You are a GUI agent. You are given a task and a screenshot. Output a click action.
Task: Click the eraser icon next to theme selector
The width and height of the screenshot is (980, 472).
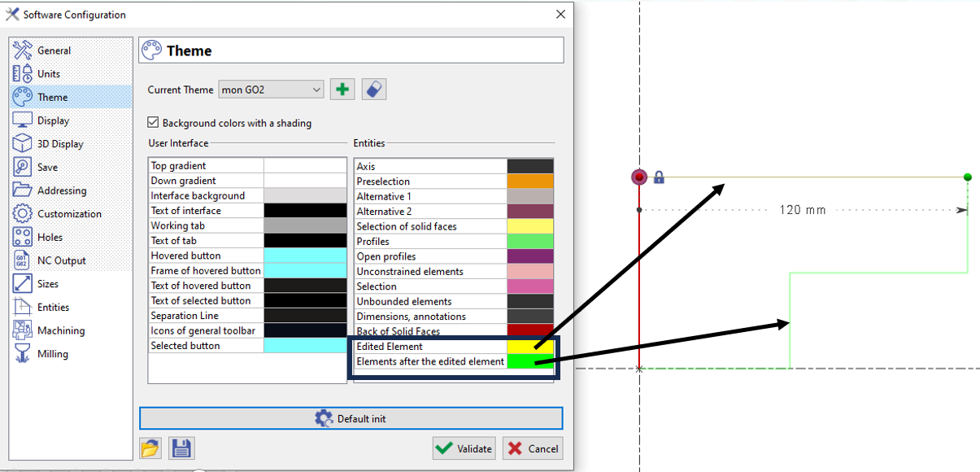click(x=372, y=89)
